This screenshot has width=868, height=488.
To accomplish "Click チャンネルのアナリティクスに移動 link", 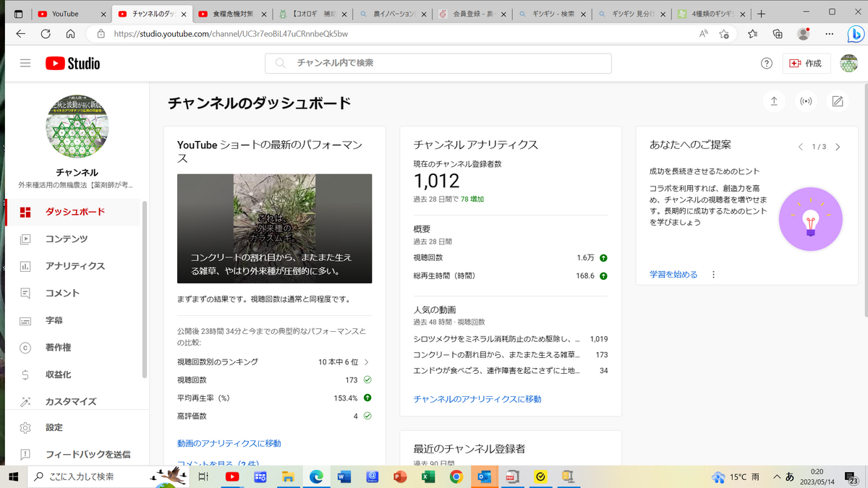I will (x=477, y=399).
